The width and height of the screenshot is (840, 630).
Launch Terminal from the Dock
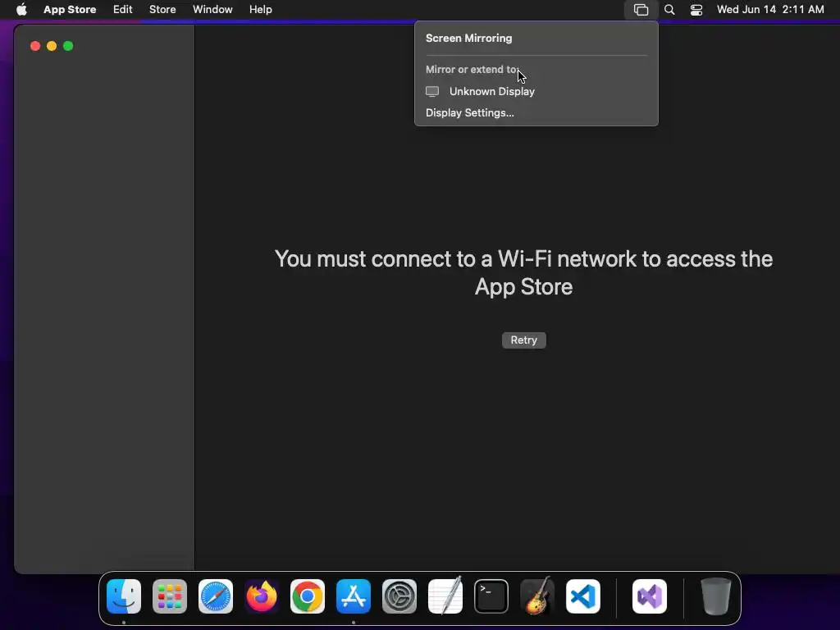pos(491,596)
